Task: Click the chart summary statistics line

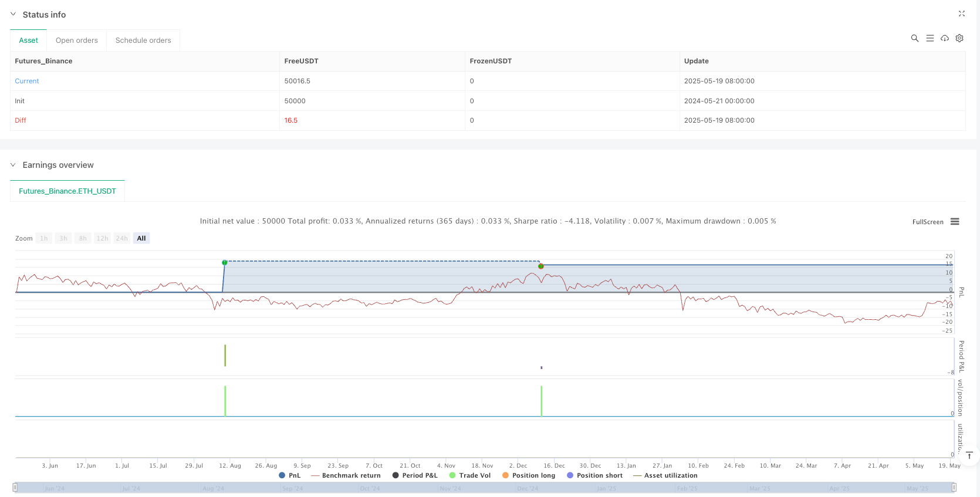Action: (x=488, y=221)
